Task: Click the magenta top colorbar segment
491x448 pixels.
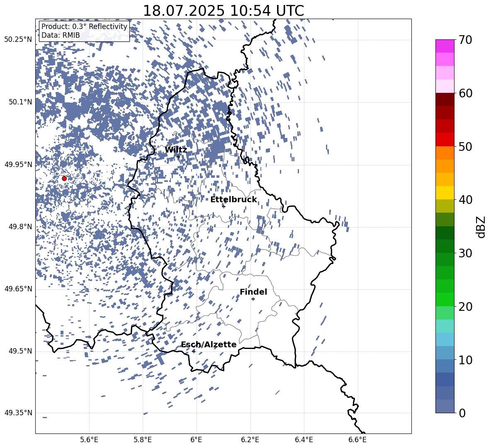Action: point(445,46)
